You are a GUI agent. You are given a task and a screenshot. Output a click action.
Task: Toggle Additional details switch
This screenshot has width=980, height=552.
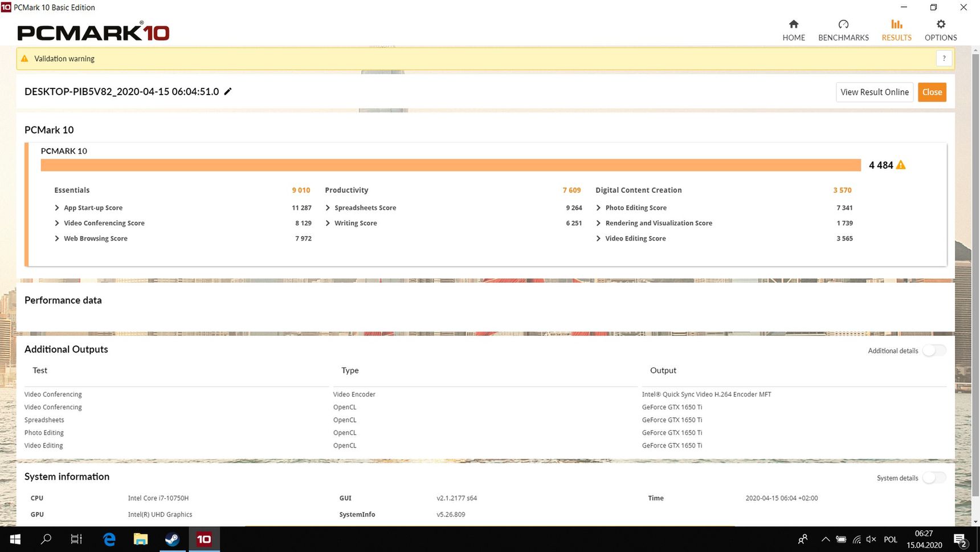(x=934, y=351)
